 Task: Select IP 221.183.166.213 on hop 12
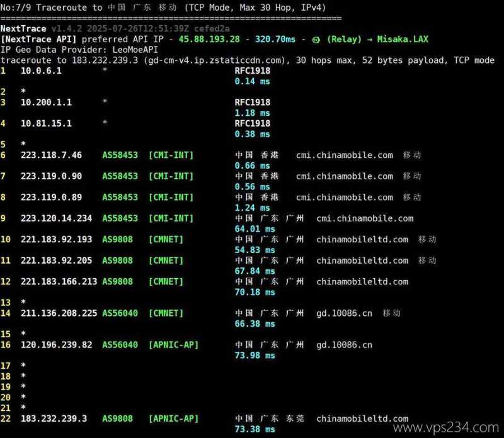[x=59, y=281]
